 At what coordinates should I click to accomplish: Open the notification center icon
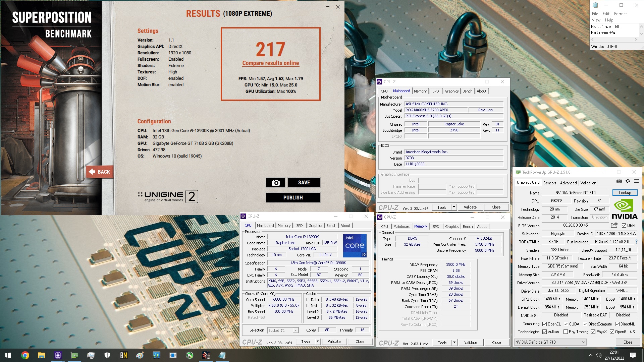tap(633, 355)
